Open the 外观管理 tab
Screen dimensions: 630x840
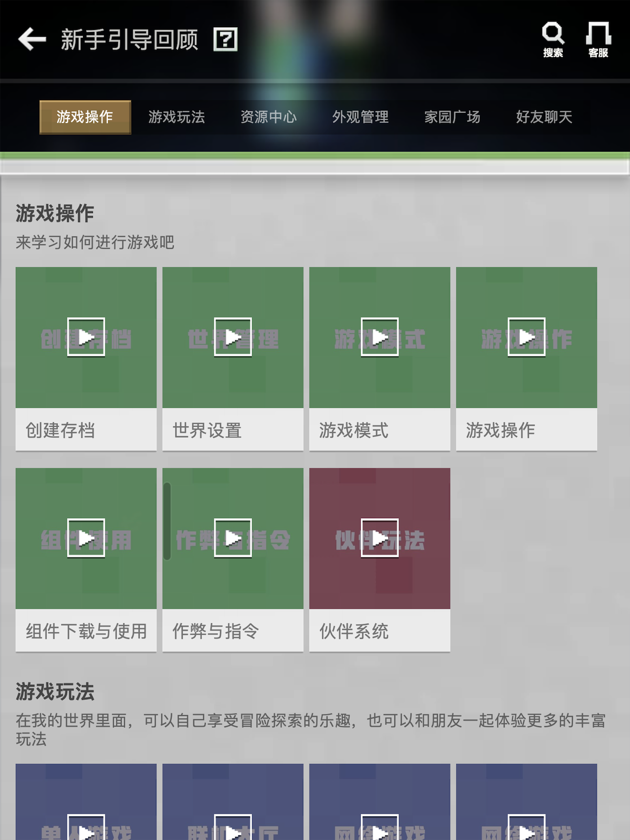(x=361, y=117)
